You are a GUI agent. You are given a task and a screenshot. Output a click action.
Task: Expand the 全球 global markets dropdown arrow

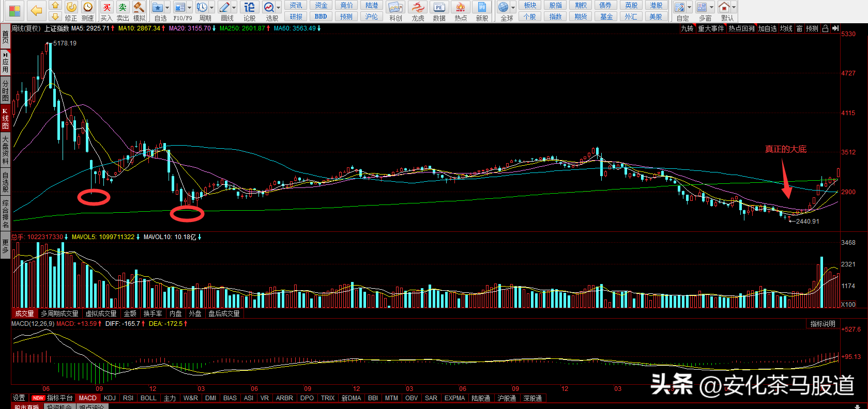513,8
